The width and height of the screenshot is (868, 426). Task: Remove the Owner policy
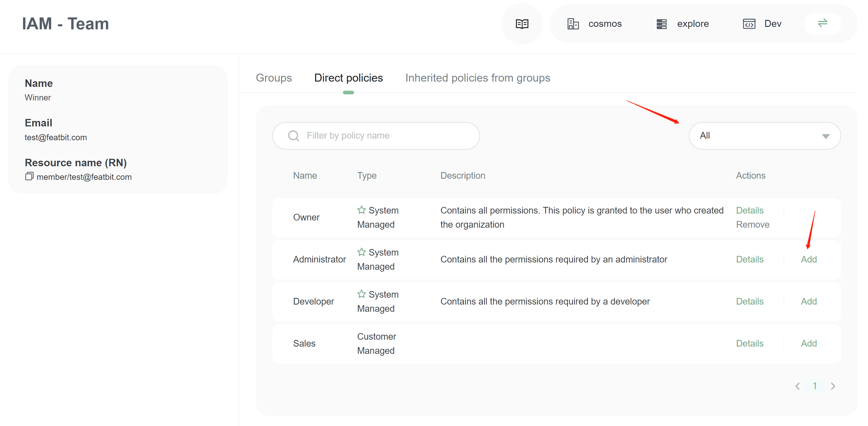[752, 225]
